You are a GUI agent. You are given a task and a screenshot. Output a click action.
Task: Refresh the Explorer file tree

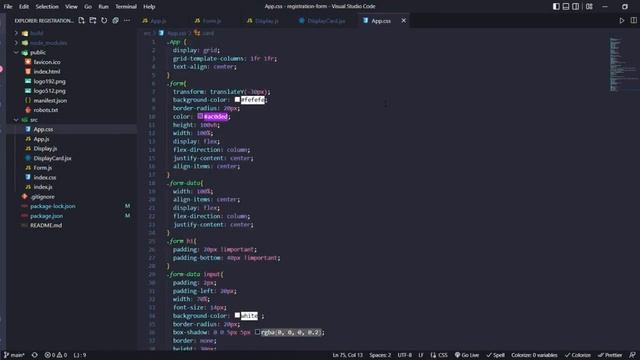[x=104, y=20]
